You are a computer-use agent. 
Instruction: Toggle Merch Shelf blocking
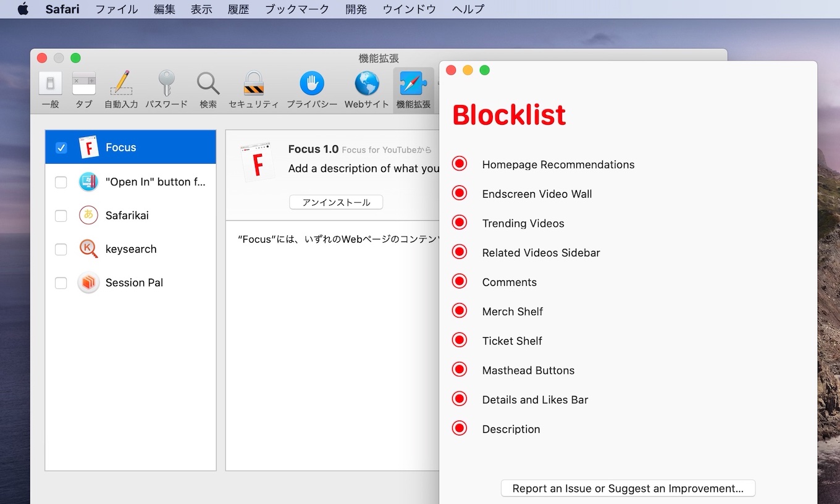pyautogui.click(x=460, y=311)
